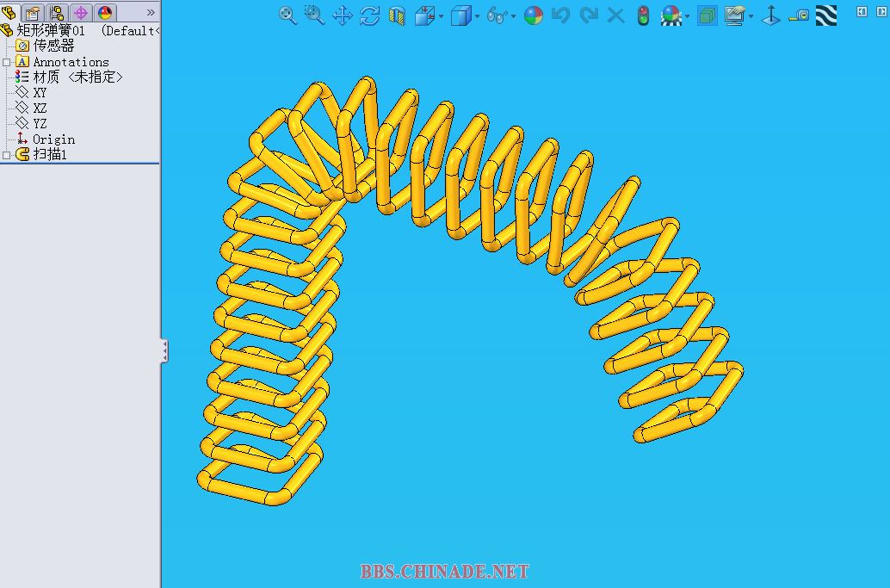The width and height of the screenshot is (890, 588).
Task: Select the XY plane in tree
Action: click(x=40, y=92)
